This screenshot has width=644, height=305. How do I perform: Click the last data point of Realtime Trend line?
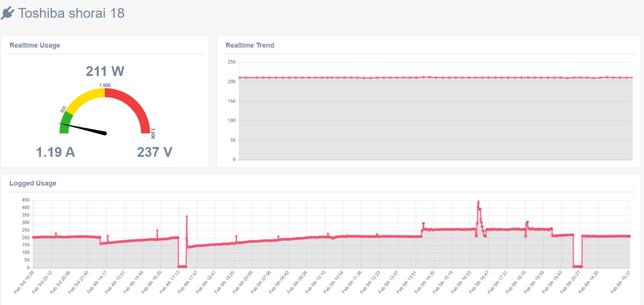[632, 78]
